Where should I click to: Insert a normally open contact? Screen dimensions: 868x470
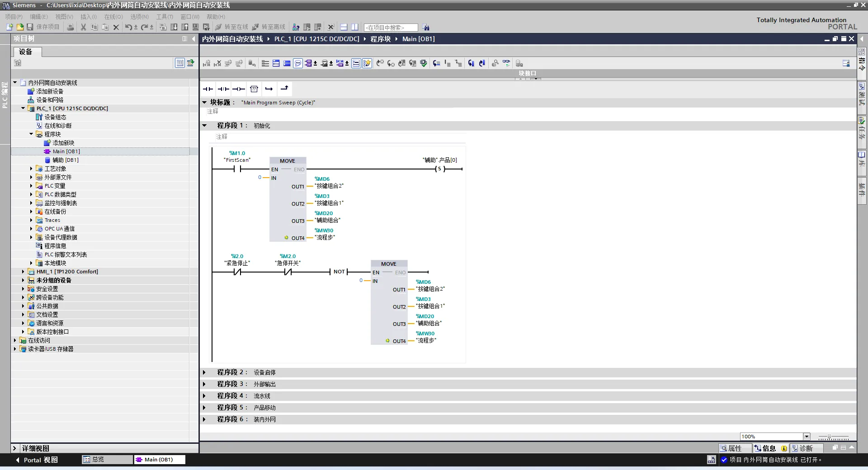208,89
